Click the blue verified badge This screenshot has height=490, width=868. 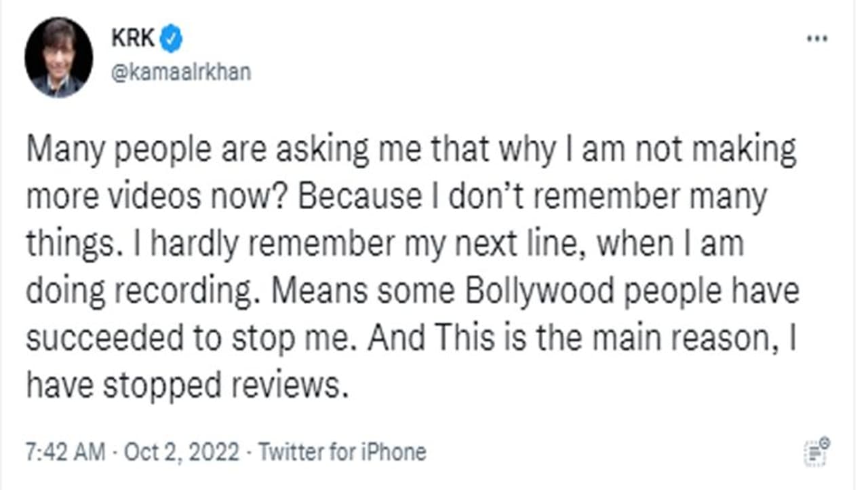171,40
